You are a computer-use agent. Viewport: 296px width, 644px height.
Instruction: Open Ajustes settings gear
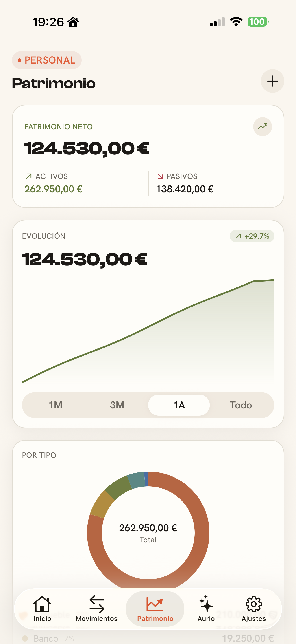point(254,609)
